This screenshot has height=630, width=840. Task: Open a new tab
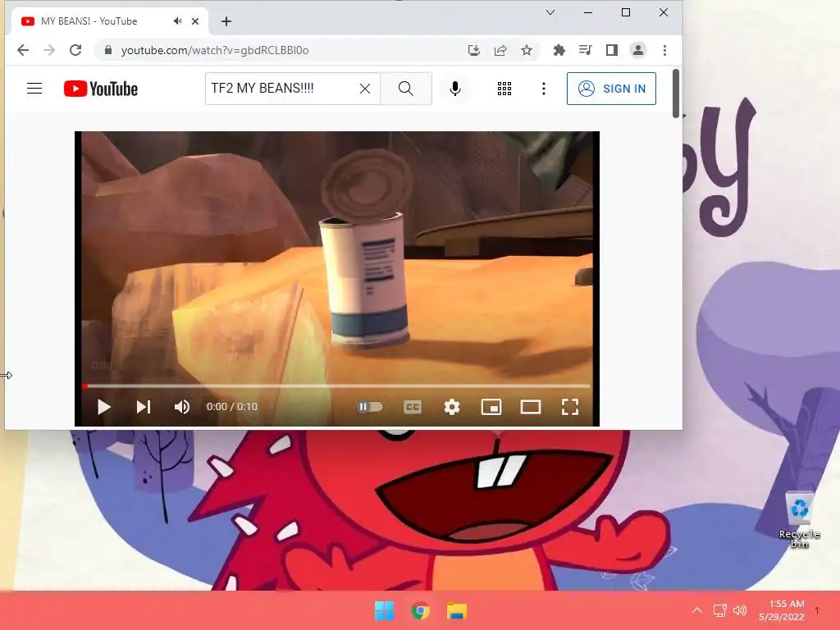pyautogui.click(x=226, y=21)
